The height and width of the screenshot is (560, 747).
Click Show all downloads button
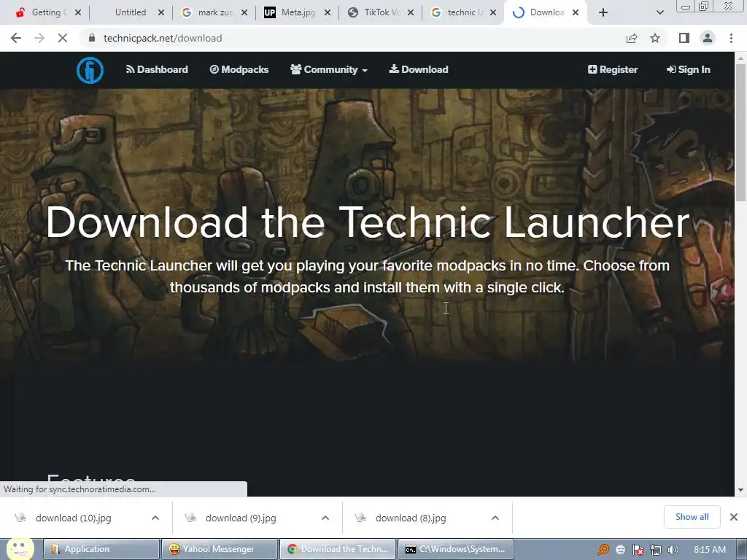(x=692, y=517)
